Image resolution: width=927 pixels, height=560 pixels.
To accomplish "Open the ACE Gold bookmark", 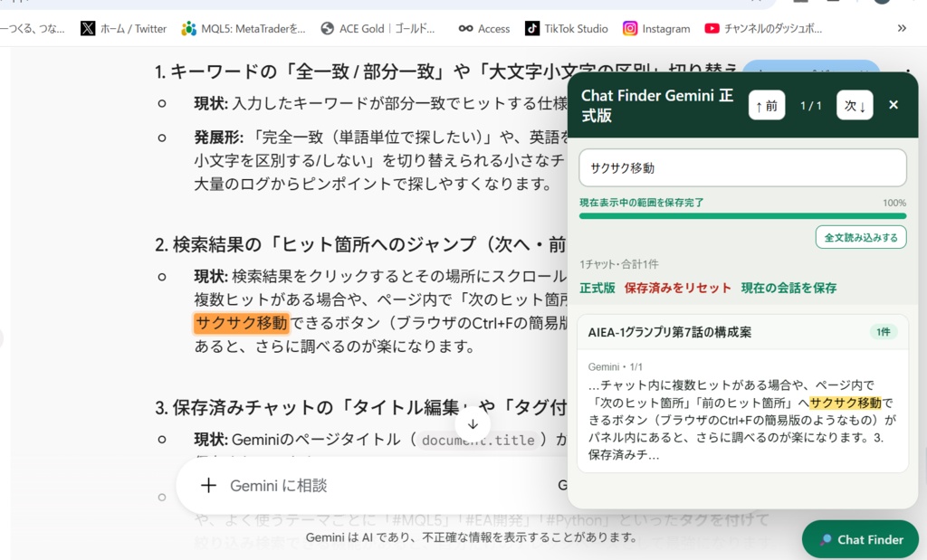I will pos(377,28).
